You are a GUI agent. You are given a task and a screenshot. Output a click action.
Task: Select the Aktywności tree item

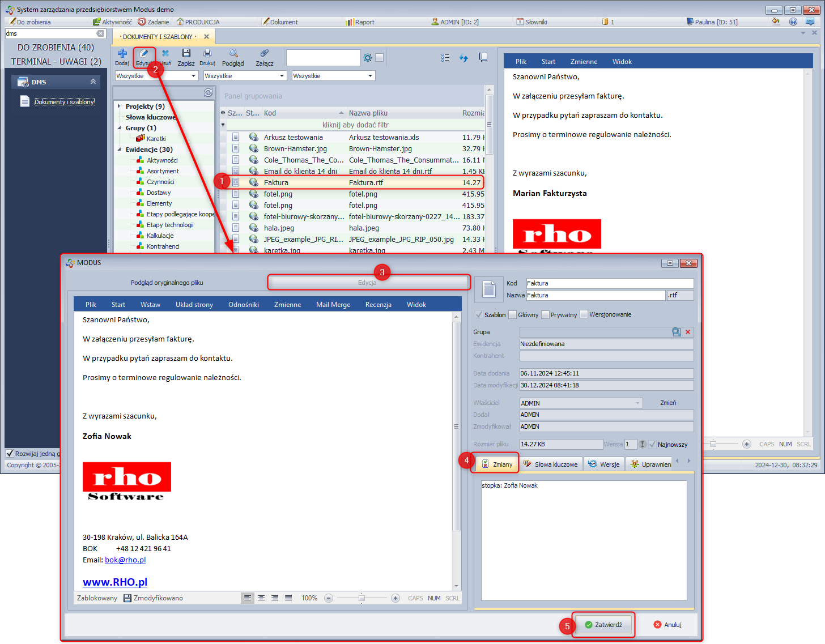coord(162,160)
